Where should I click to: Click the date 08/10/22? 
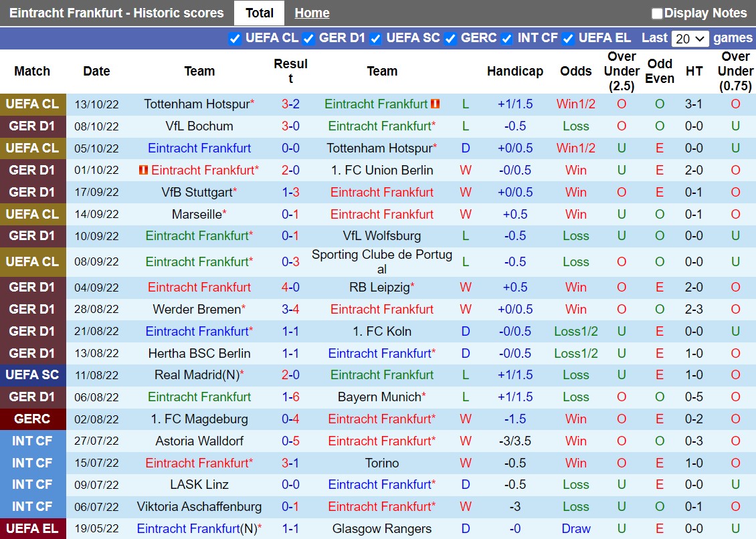coord(96,126)
